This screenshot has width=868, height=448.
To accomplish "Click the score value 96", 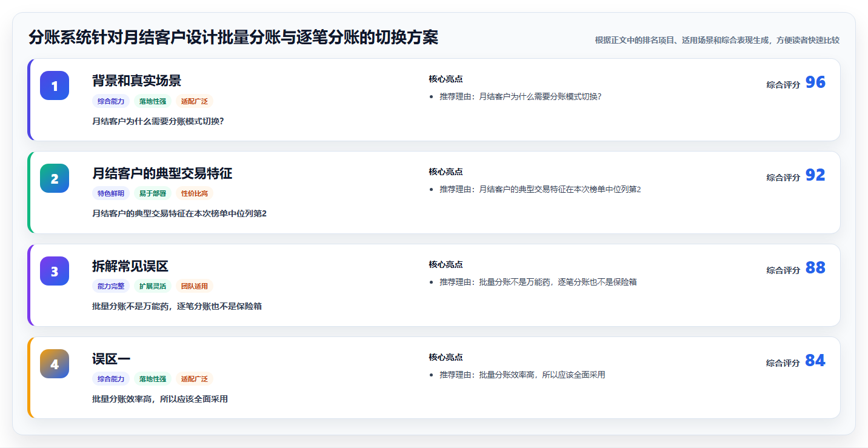I will tap(815, 82).
